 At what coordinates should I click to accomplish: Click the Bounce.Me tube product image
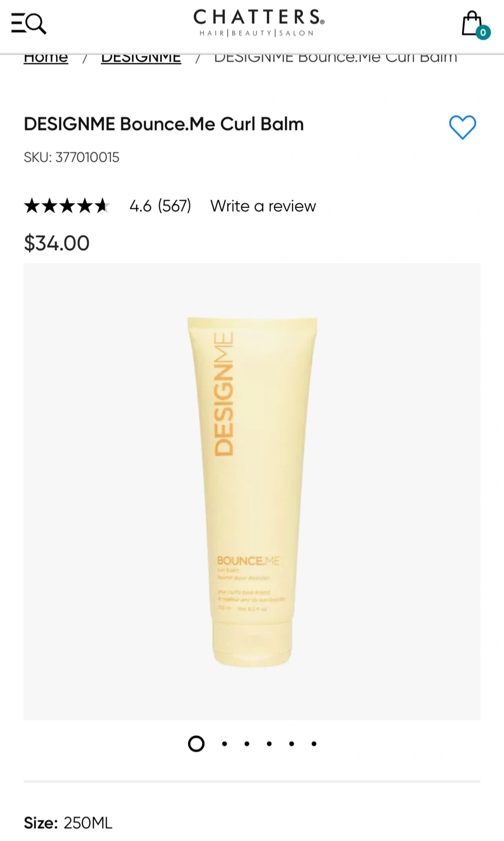pos(252,491)
